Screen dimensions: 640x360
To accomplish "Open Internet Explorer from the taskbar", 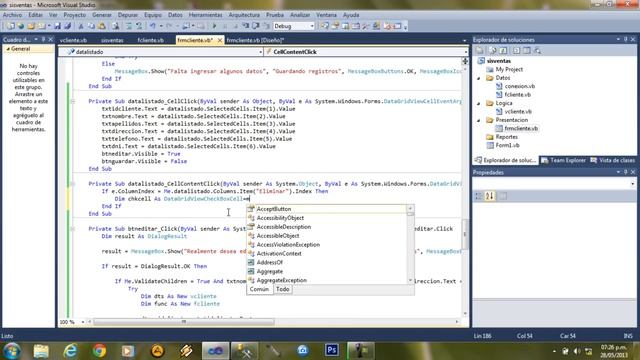I will (x=70, y=351).
